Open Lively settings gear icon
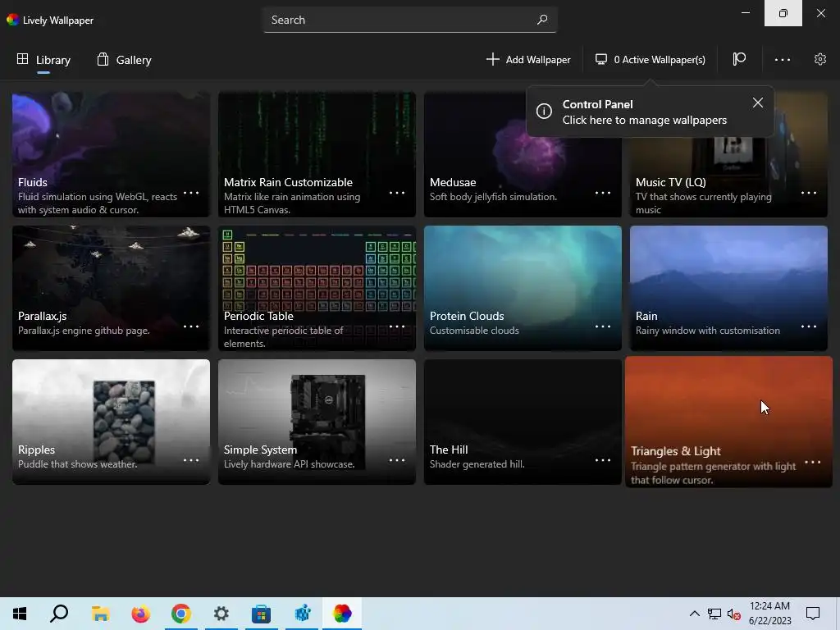Image resolution: width=840 pixels, height=630 pixels. (820, 59)
